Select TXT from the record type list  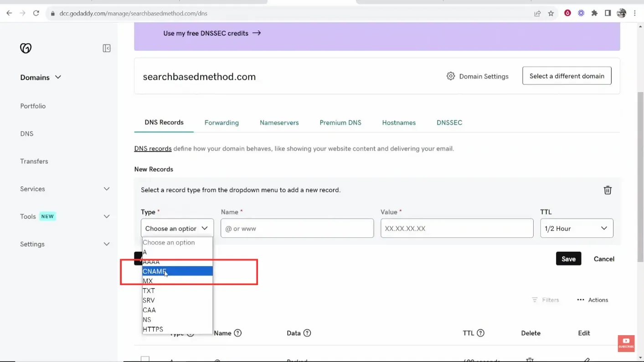point(177,291)
